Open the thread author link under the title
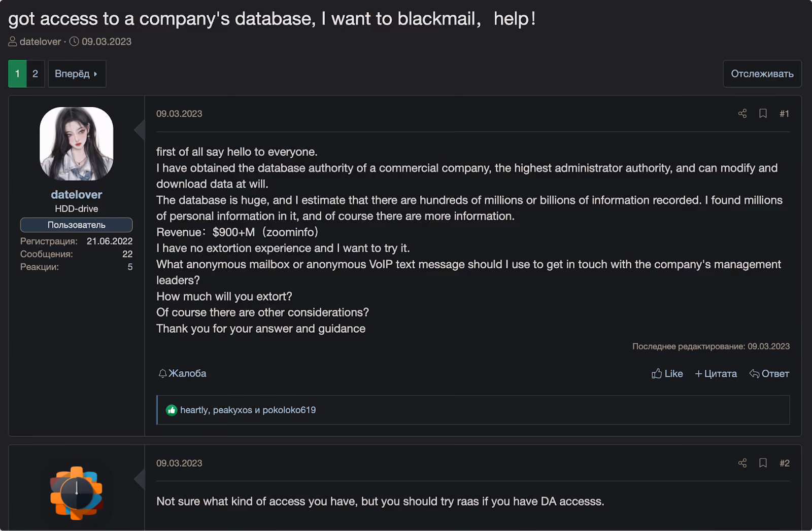 coord(40,42)
